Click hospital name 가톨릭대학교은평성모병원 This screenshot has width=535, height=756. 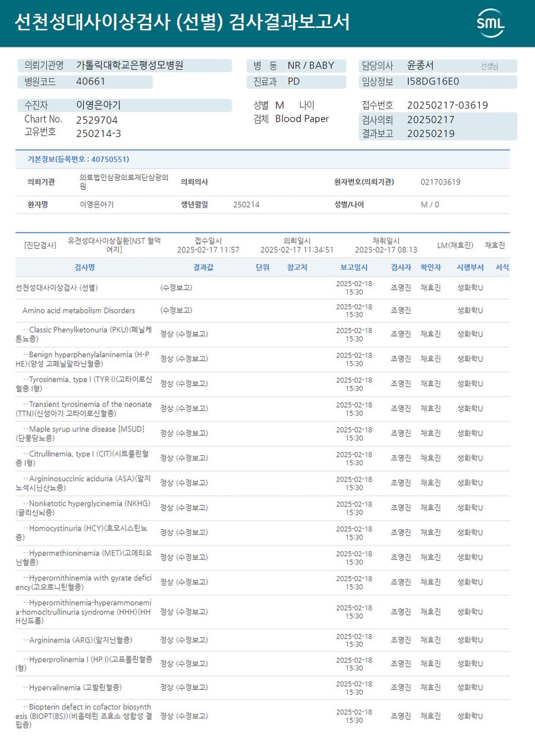coord(130,65)
